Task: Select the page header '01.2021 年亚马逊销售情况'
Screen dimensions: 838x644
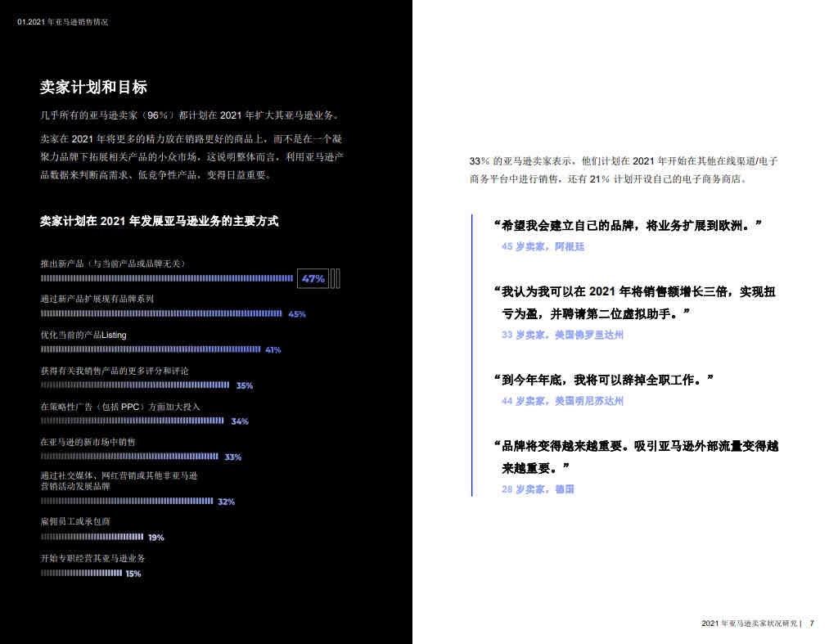Action: [x=62, y=22]
